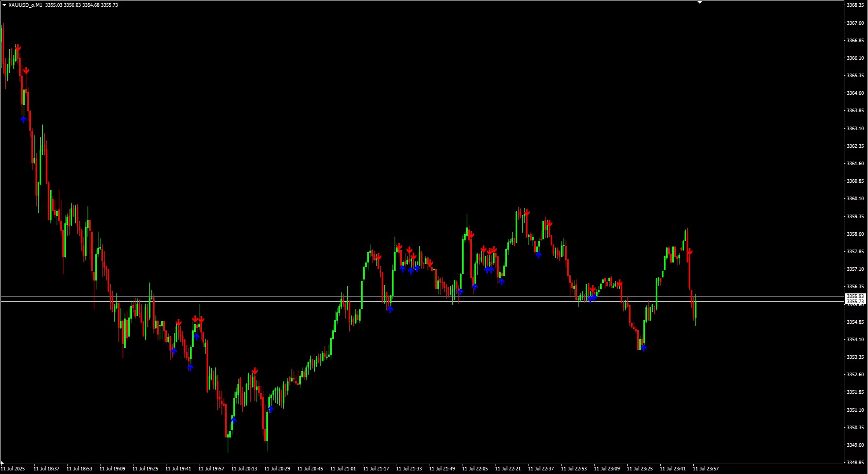Click the 3355.93 ask price label

[855, 296]
